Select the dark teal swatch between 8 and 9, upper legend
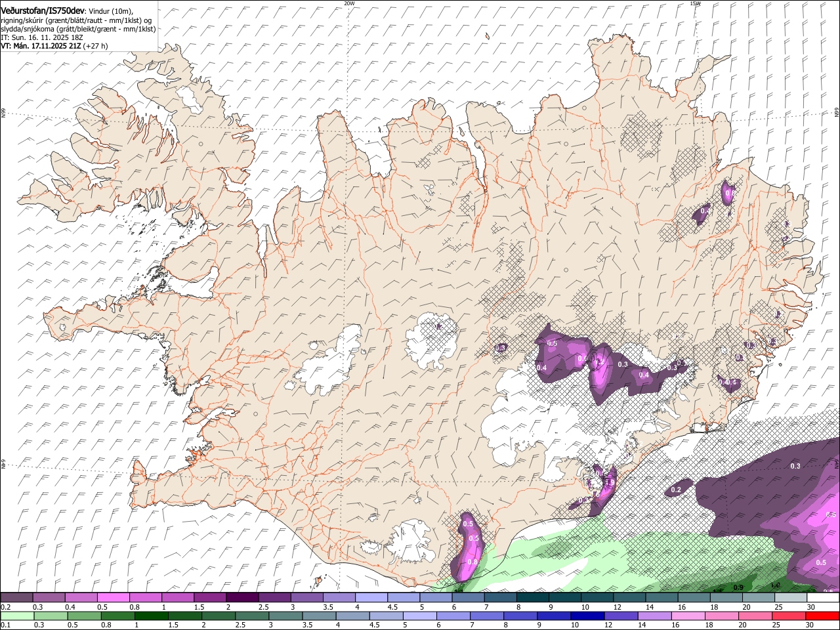 pos(532,598)
